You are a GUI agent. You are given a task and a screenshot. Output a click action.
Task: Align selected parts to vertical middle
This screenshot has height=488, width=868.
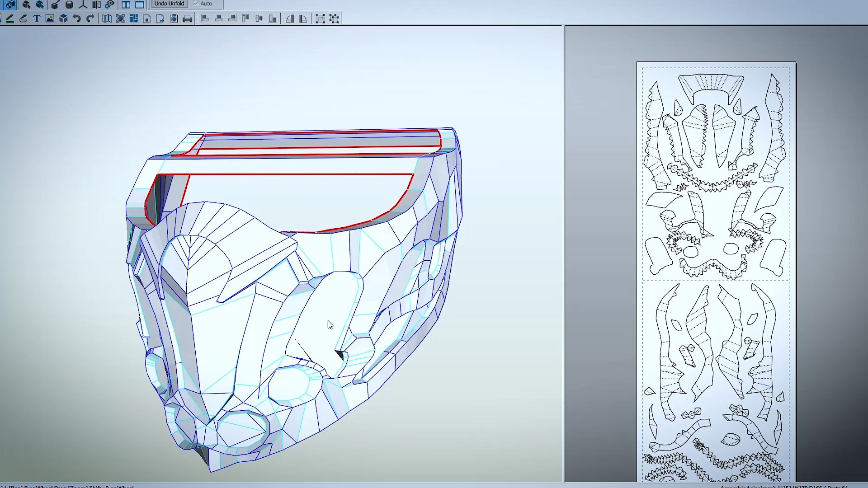point(259,19)
